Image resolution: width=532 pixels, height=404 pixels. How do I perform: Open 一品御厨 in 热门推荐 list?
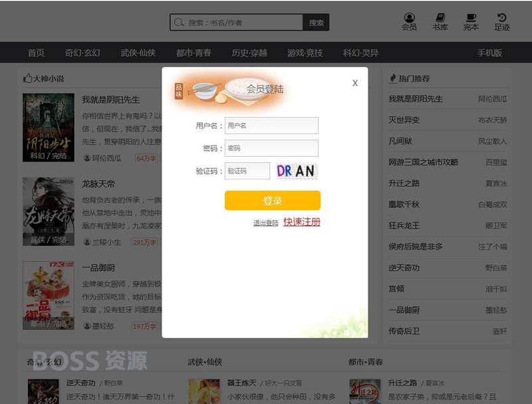[x=404, y=310]
